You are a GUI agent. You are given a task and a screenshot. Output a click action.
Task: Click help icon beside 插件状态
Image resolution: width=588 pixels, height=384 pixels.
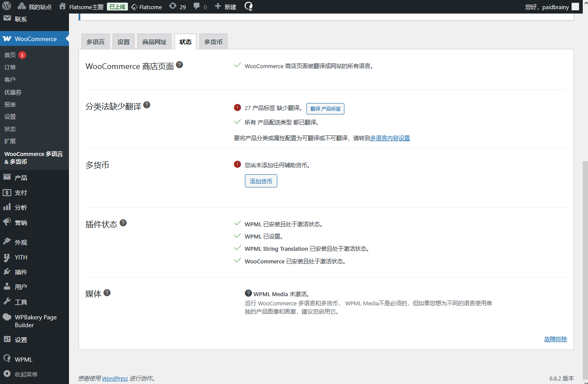click(123, 223)
